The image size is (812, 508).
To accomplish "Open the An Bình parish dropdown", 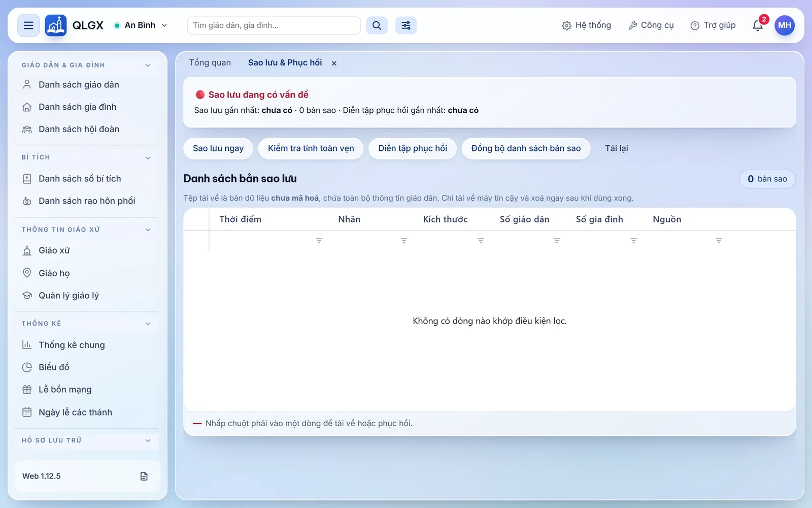I will point(141,25).
